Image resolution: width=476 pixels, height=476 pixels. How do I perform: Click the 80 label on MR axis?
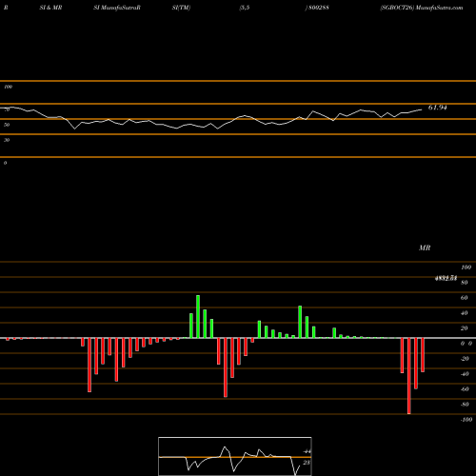click(464, 283)
